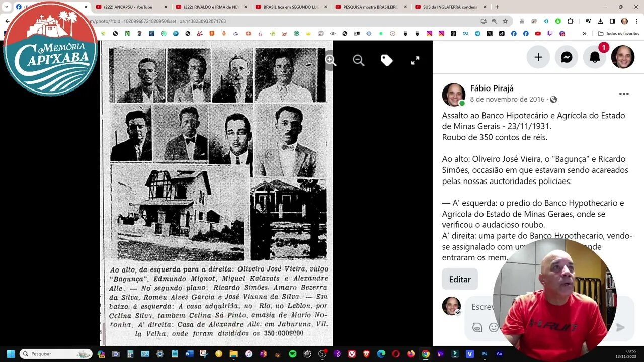Image resolution: width=644 pixels, height=362 pixels.
Task: Tag people in the photo
Action: tap(387, 60)
